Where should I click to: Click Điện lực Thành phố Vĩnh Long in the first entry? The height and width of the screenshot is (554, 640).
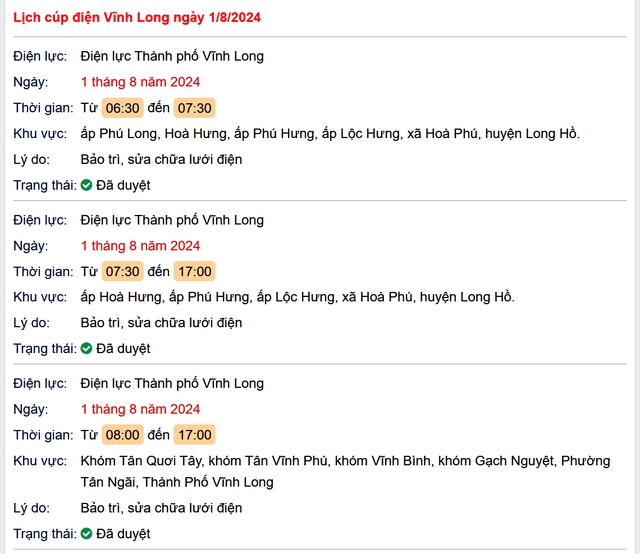coord(172,56)
